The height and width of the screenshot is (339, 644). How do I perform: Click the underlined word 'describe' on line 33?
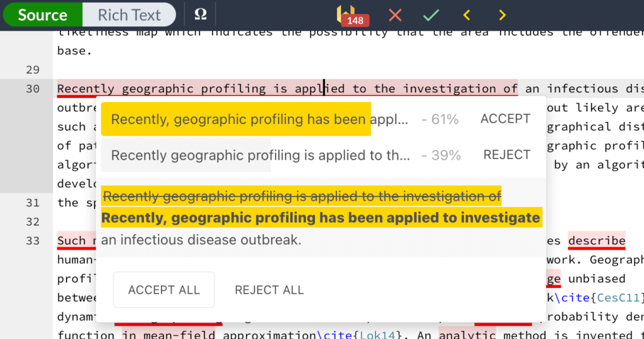597,241
